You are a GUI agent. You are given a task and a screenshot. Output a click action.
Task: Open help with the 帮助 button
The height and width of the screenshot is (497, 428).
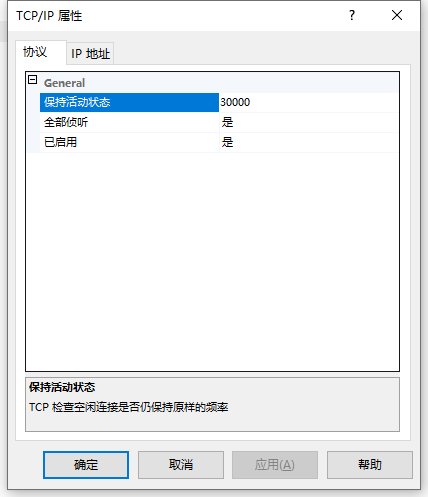tap(370, 465)
